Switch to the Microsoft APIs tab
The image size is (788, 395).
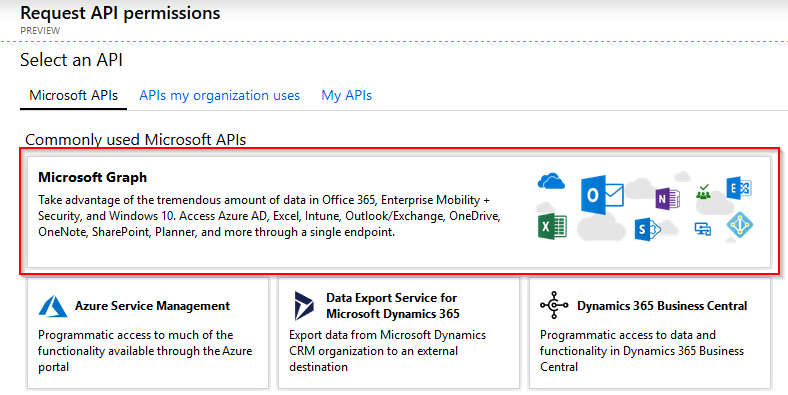click(x=73, y=95)
